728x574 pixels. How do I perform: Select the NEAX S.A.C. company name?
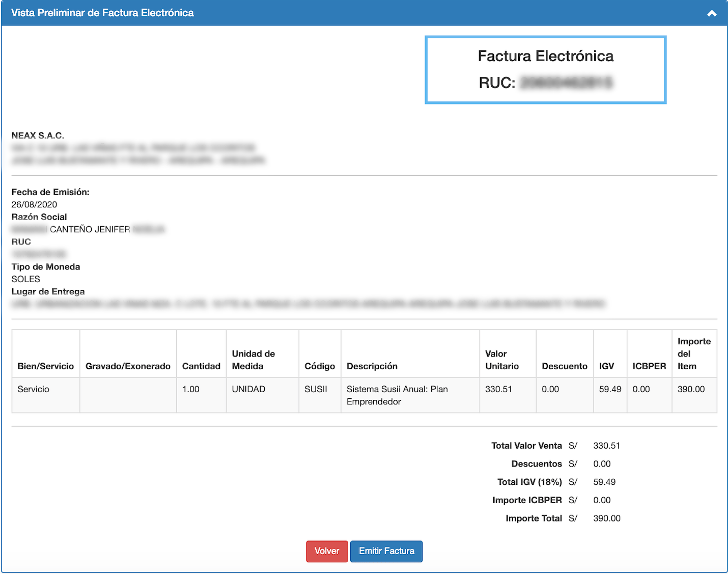(38, 135)
